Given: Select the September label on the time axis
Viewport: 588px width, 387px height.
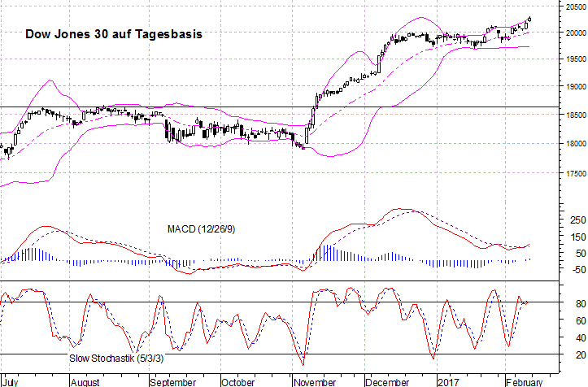Looking at the screenshot, I should 172,380.
